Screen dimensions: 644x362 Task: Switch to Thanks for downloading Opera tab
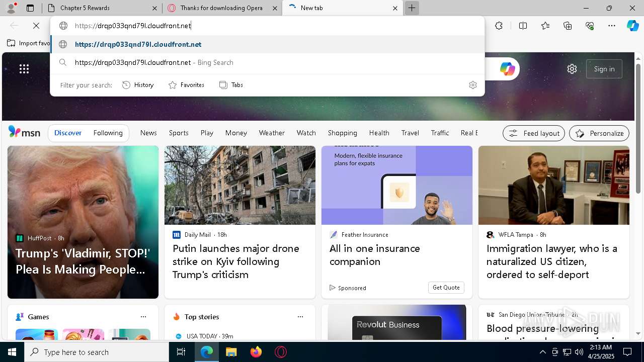pos(221,8)
